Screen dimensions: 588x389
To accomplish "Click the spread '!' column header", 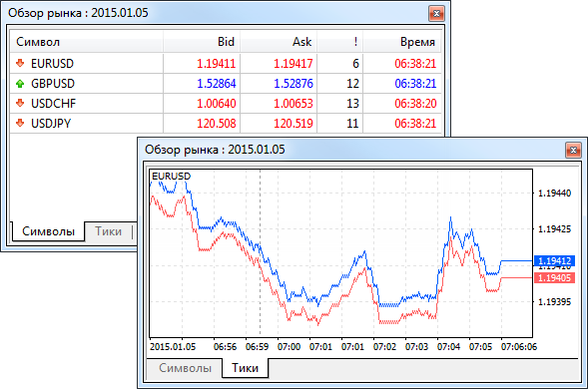I will pyautogui.click(x=340, y=42).
